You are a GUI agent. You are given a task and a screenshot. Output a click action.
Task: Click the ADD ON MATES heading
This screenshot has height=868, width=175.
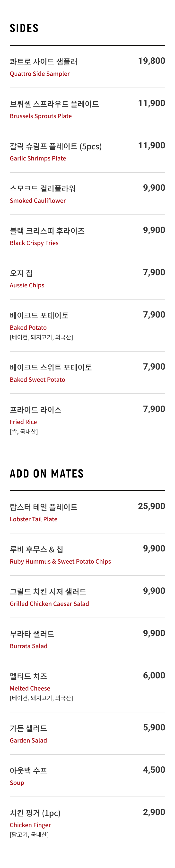pos(47,474)
